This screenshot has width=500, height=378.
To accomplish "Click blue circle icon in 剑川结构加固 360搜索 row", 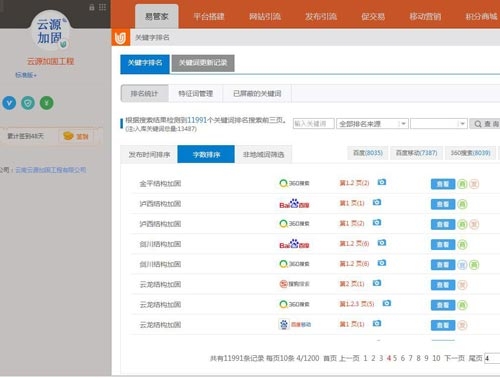I will tap(462, 265).
